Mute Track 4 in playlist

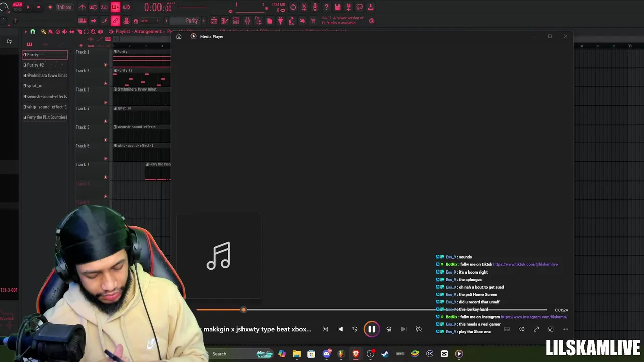[x=105, y=121]
